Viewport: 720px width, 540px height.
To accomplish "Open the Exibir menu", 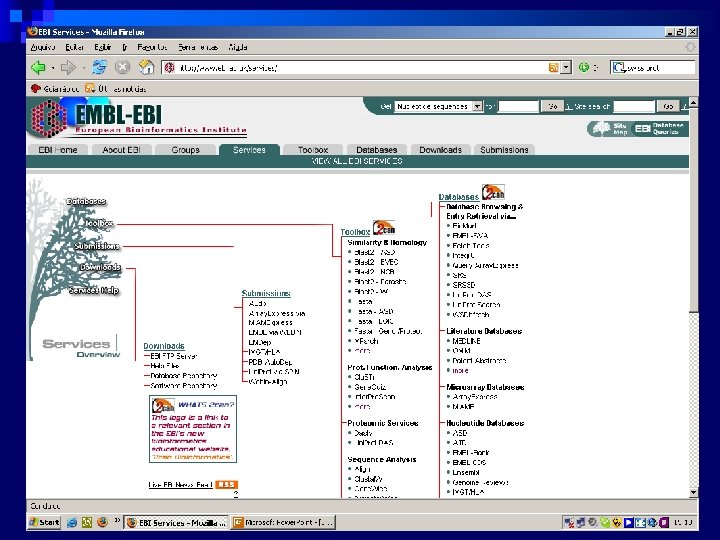I will [x=102, y=47].
